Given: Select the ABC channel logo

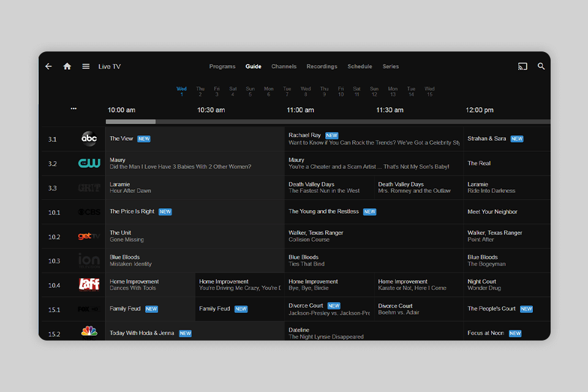Looking at the screenshot, I should point(89,138).
